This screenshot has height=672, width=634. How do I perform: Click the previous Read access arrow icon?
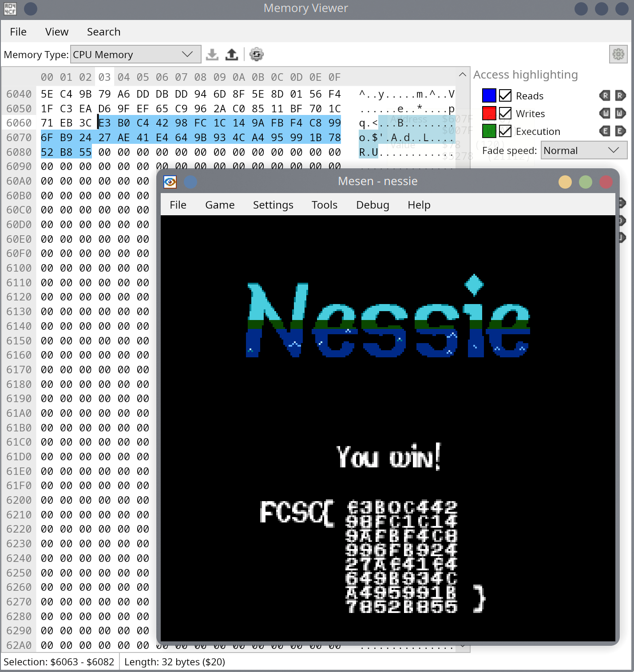pyautogui.click(x=605, y=95)
